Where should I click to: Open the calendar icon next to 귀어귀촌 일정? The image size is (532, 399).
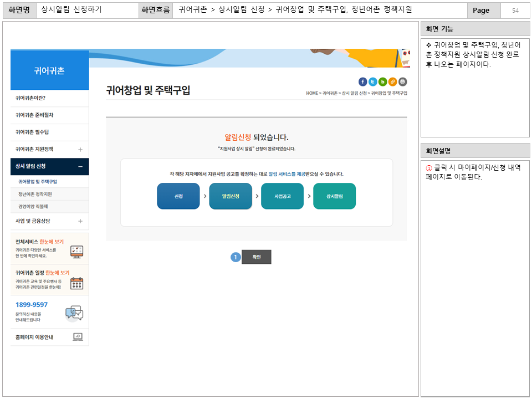tap(77, 284)
